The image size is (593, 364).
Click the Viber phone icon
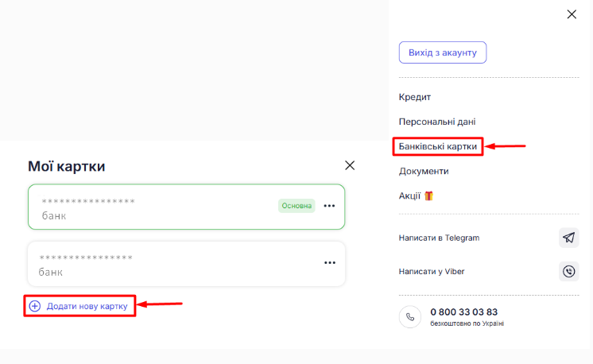click(568, 271)
